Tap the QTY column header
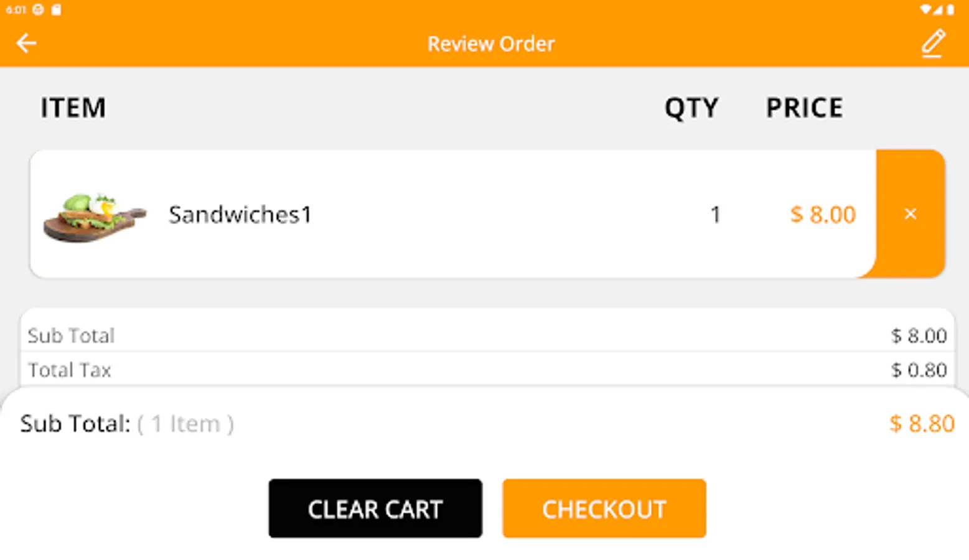 691,108
